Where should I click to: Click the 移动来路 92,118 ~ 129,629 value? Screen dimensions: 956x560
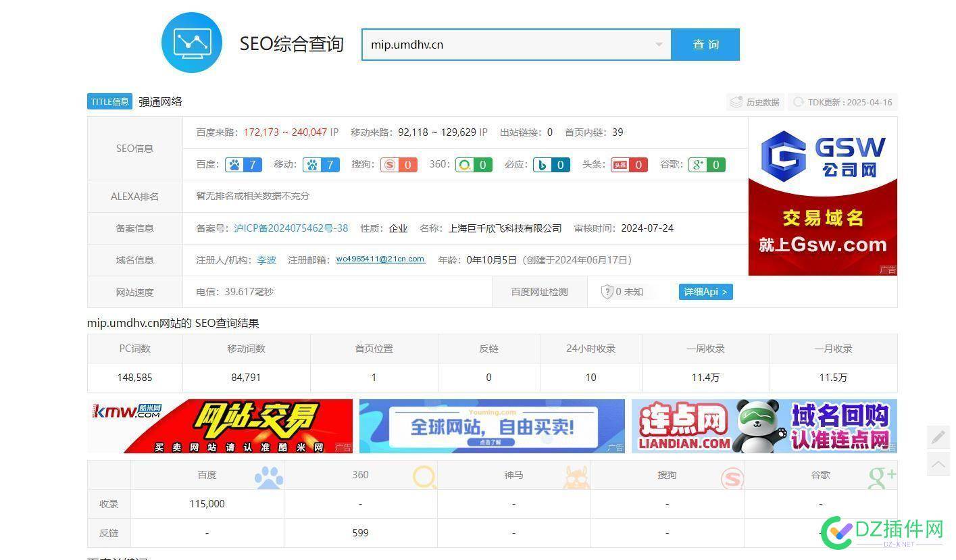pos(437,132)
